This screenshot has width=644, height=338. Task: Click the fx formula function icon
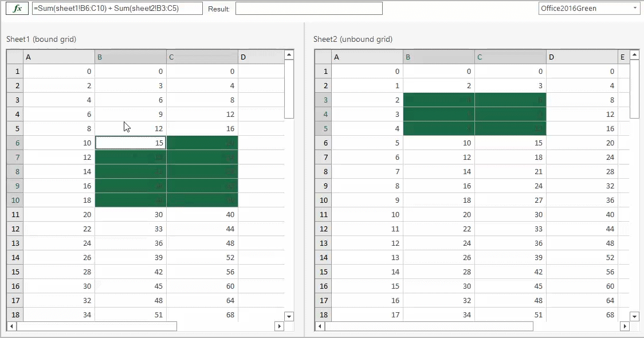coord(16,8)
